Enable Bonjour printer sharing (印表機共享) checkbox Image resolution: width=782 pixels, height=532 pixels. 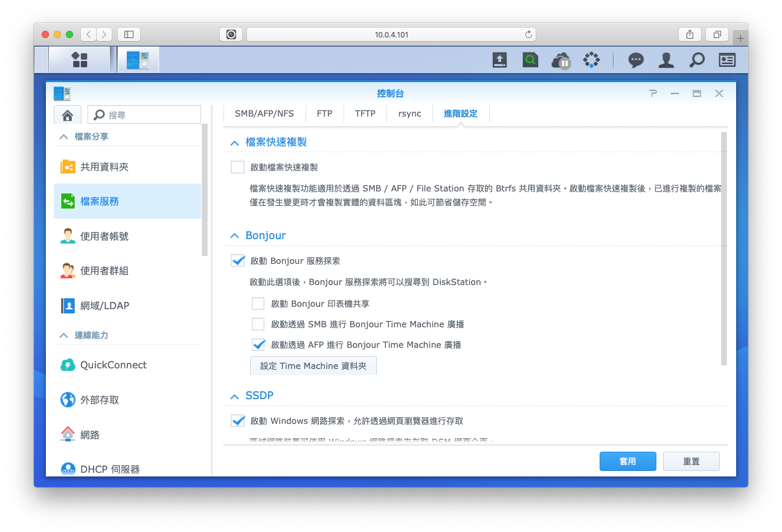[x=258, y=304]
